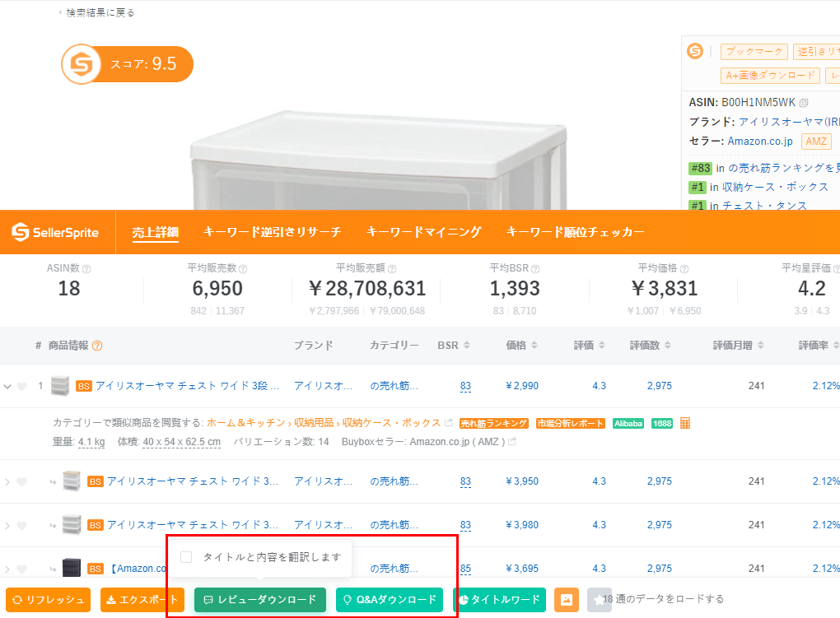Click the ホーム&キッチン breadcrumb link
Image resolution: width=840 pixels, height=618 pixels.
(245, 422)
